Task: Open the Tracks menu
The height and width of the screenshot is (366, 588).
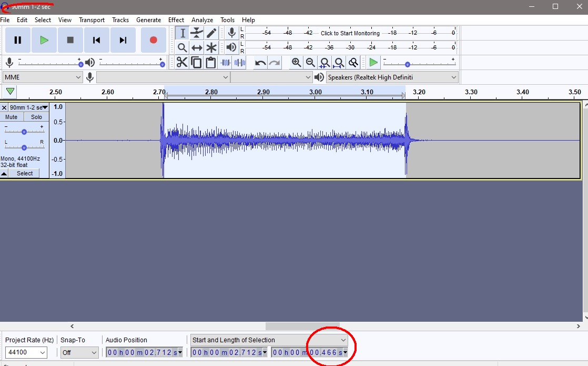Action: tap(120, 20)
